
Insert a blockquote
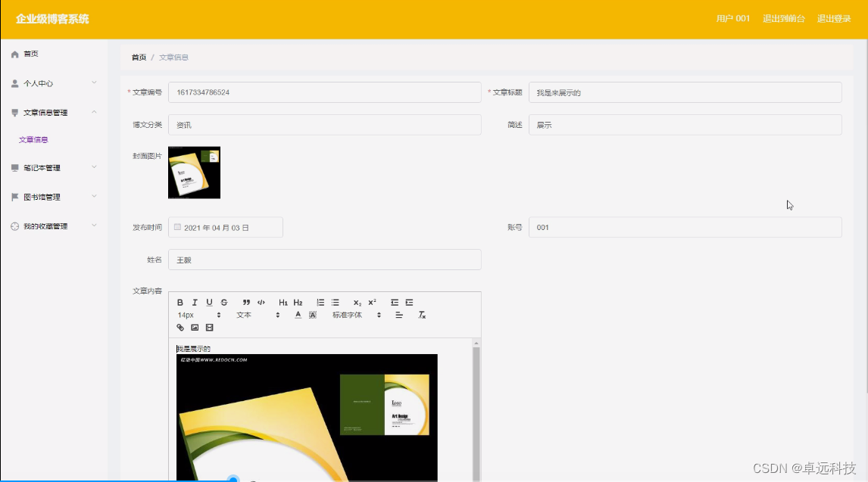point(246,302)
